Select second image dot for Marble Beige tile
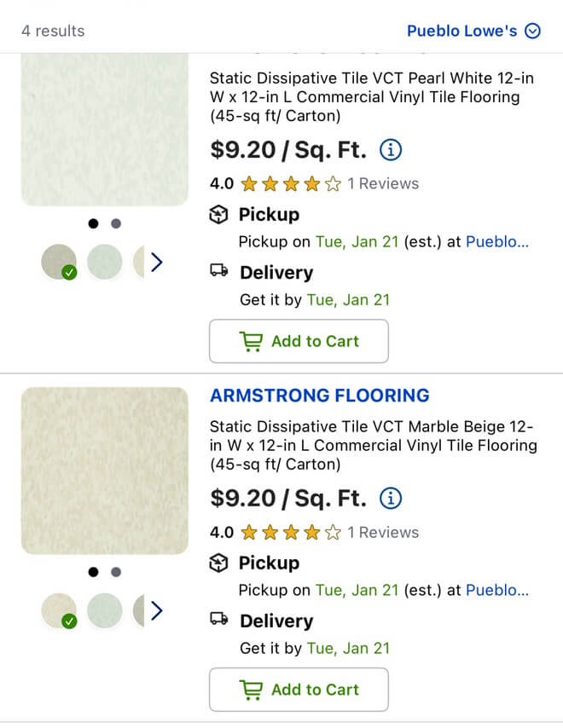This screenshot has height=728, width=563. click(x=116, y=572)
